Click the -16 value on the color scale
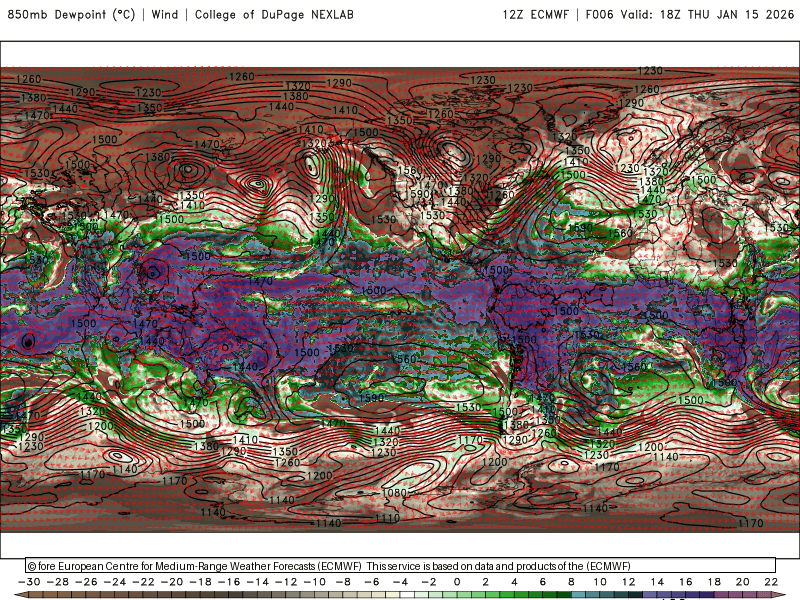 (x=229, y=582)
